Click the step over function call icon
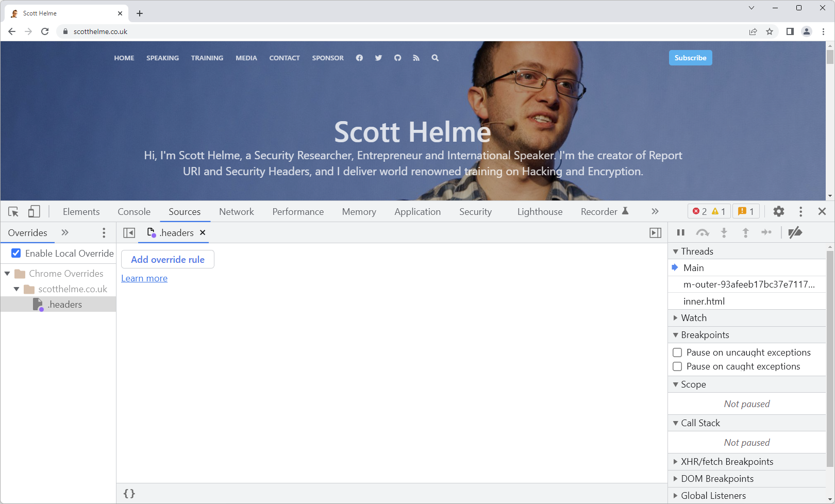This screenshot has height=504, width=835. pyautogui.click(x=703, y=232)
